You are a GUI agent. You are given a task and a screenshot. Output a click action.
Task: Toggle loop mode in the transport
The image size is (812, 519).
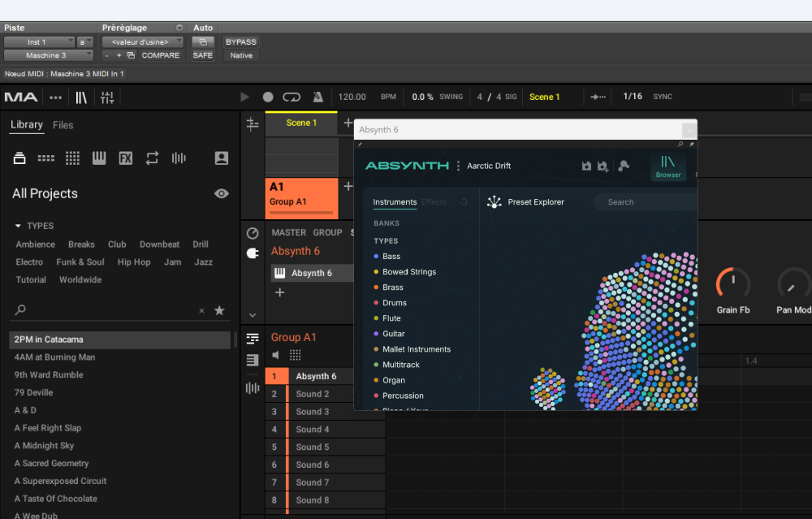click(292, 97)
